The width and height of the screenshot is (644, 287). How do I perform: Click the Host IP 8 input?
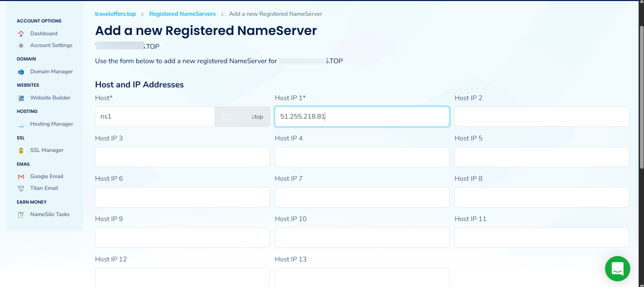click(x=542, y=197)
